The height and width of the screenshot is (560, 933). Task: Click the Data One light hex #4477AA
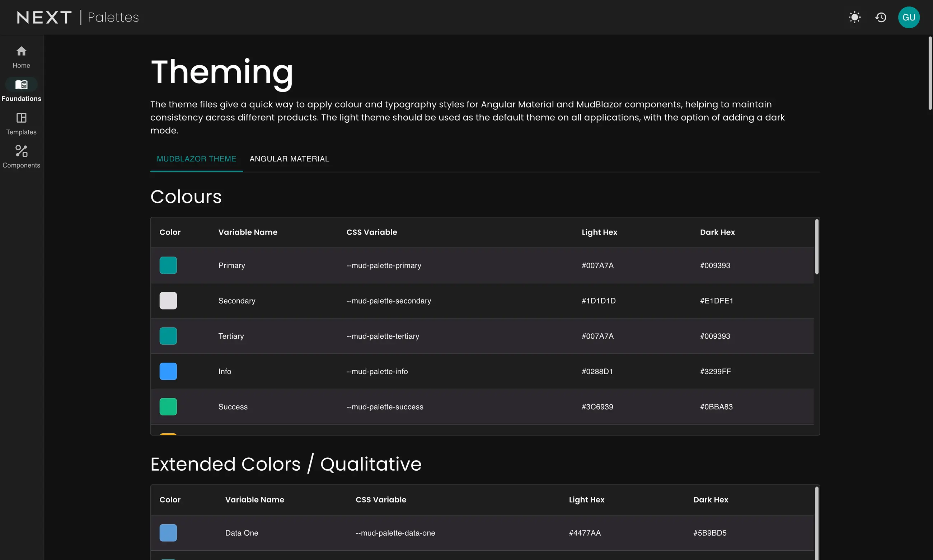(x=585, y=533)
